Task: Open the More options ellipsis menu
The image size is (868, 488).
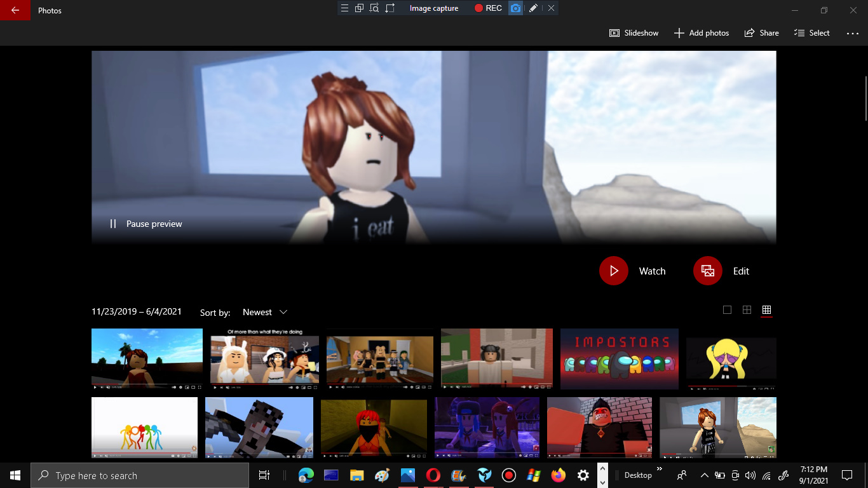Action: click(x=852, y=33)
